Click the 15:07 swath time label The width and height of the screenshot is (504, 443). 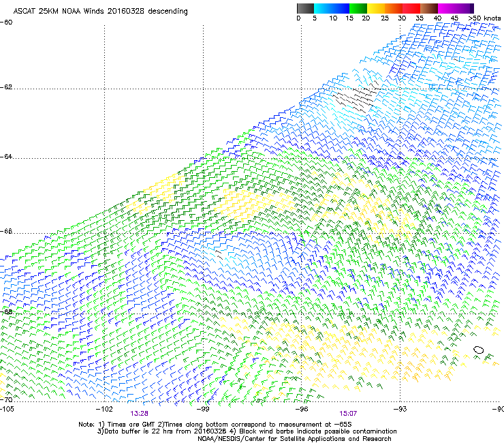tap(348, 414)
